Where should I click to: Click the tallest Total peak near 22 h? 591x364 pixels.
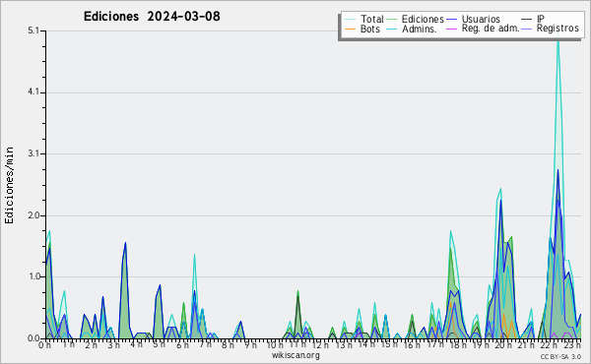(558, 38)
